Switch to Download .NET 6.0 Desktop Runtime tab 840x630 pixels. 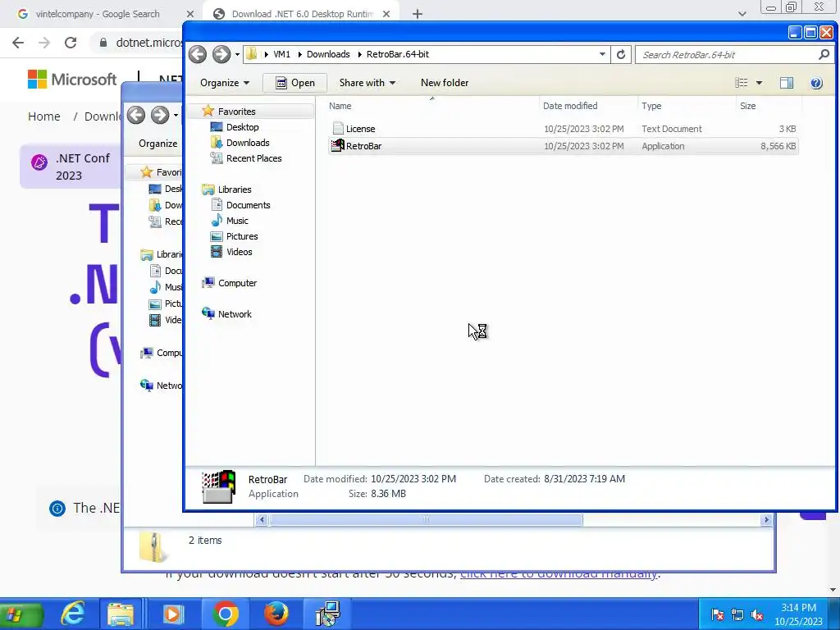click(301, 14)
